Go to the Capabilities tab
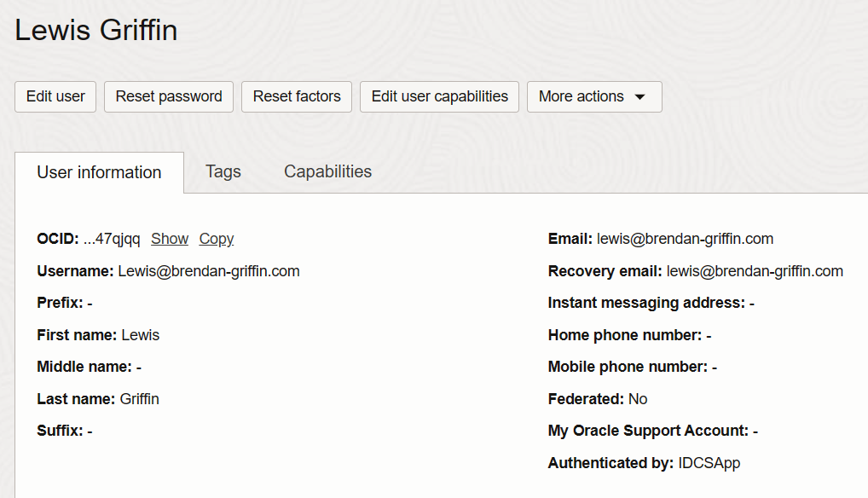Viewport: 868px width, 498px height. (x=327, y=171)
